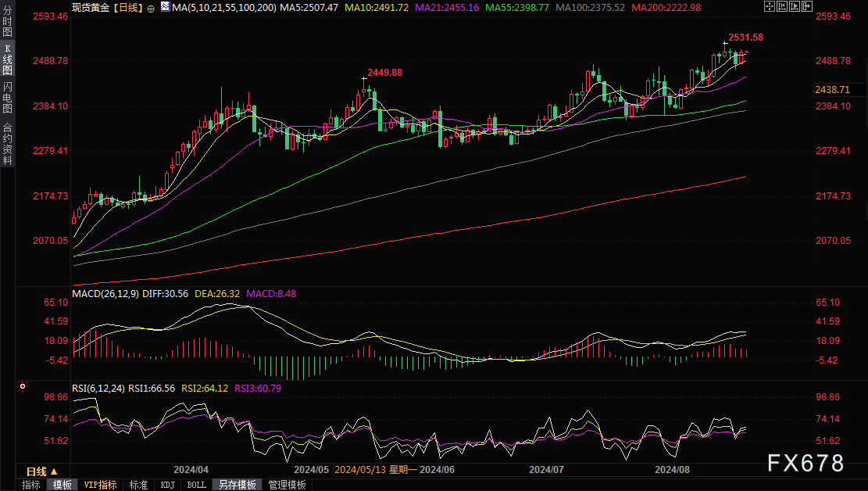Click the MA indicator chart icon

click(164, 7)
